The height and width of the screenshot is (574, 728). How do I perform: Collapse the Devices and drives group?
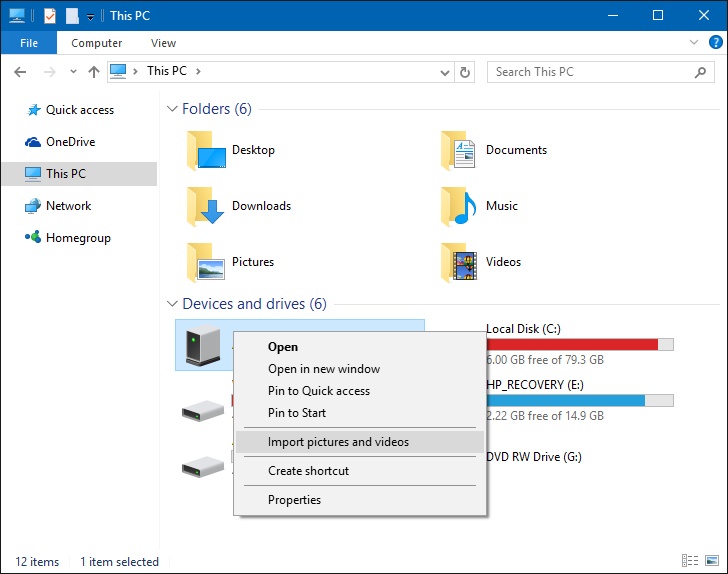pos(172,304)
